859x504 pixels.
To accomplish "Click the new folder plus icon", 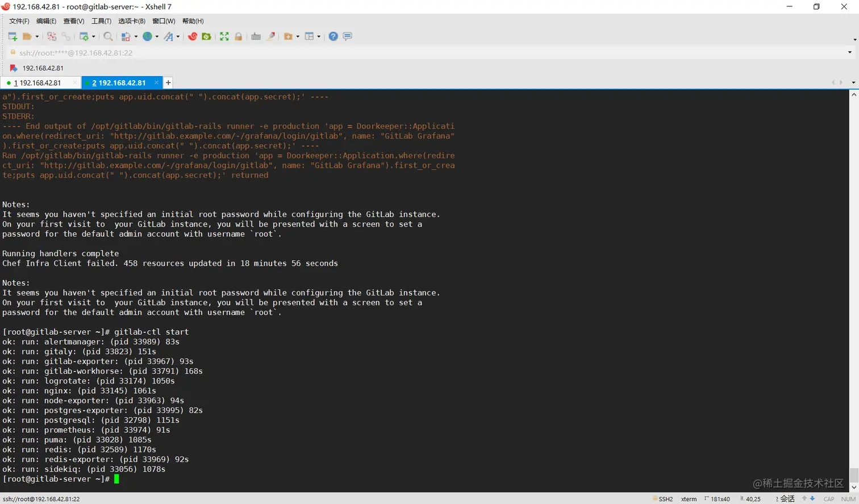I will pyautogui.click(x=288, y=36).
